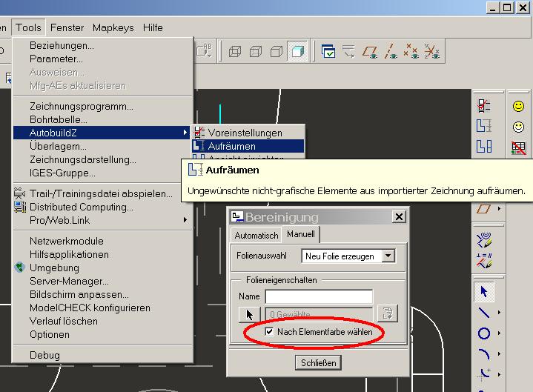Select the arc sketch tool
The width and height of the screenshot is (533, 392).
(484, 353)
